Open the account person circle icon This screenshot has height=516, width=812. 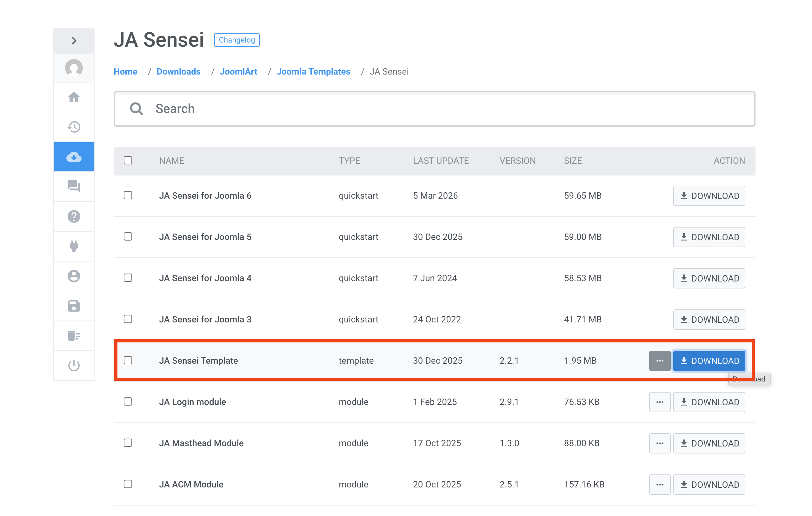[x=74, y=276]
